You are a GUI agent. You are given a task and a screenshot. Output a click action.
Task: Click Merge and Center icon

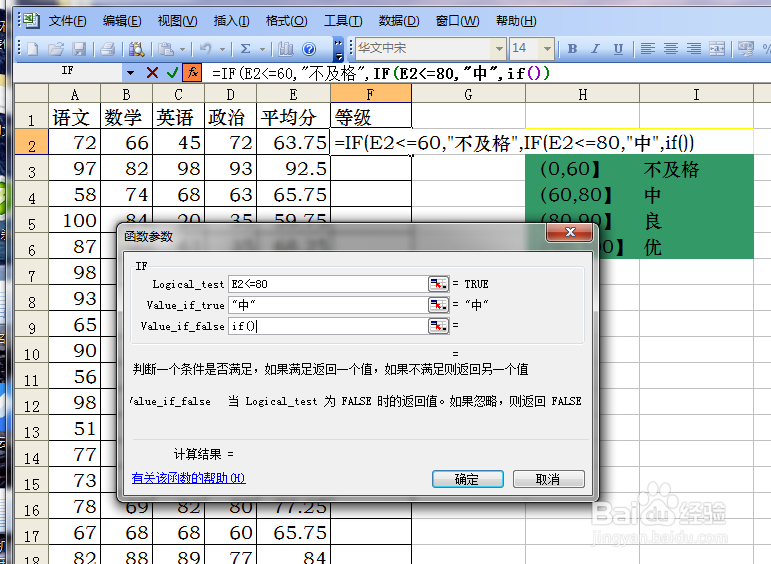[x=717, y=49]
